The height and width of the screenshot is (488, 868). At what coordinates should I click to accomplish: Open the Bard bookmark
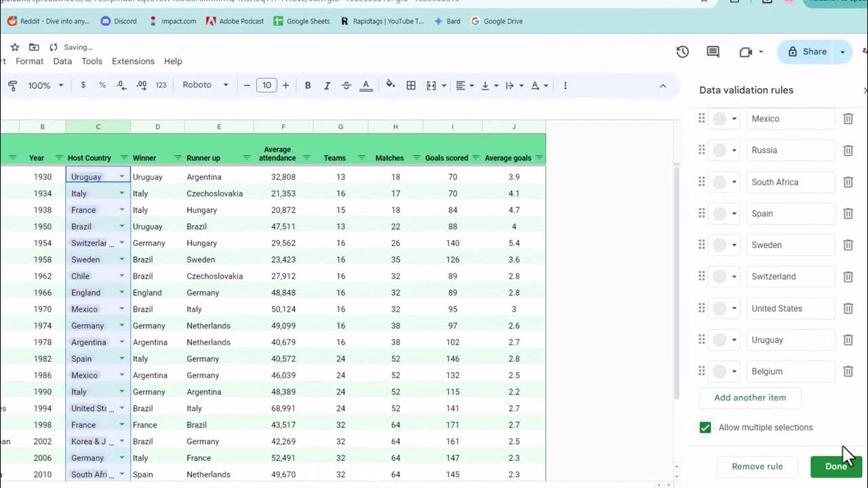447,21
